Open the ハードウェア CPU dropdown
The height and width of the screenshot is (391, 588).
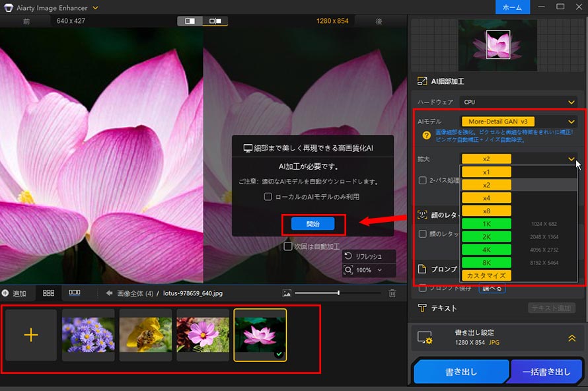[519, 102]
